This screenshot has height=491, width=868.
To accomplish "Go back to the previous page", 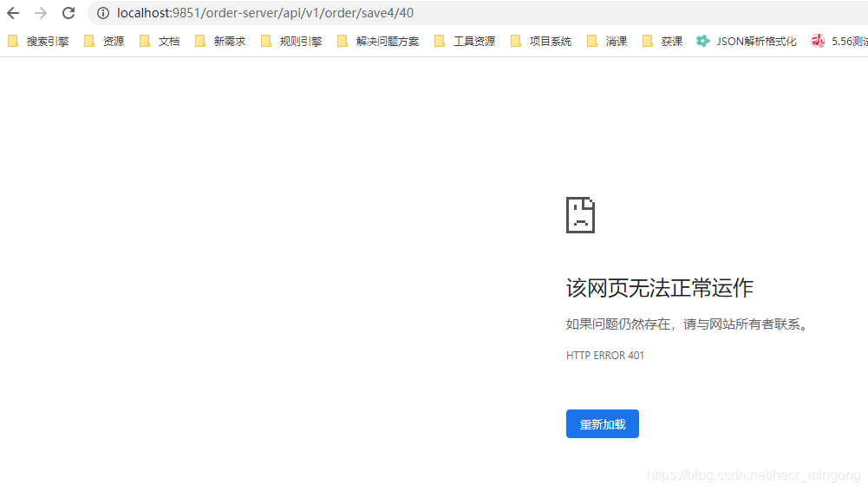I will coord(13,13).
